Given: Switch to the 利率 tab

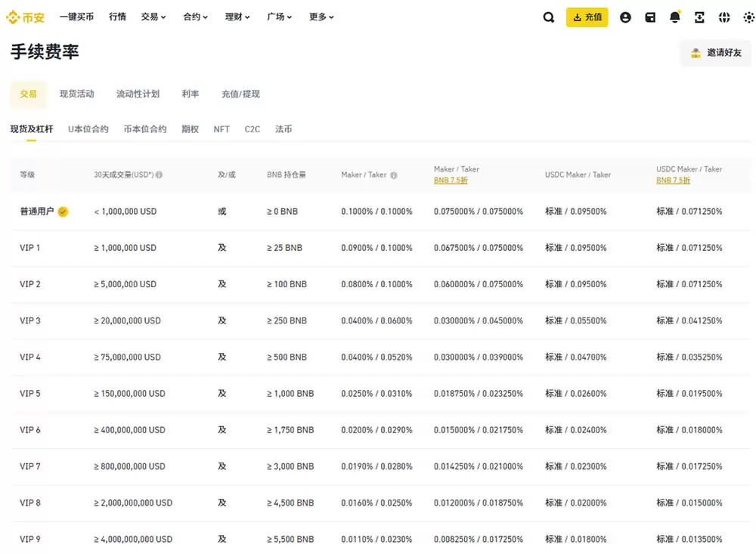Looking at the screenshot, I should pyautogui.click(x=190, y=94).
